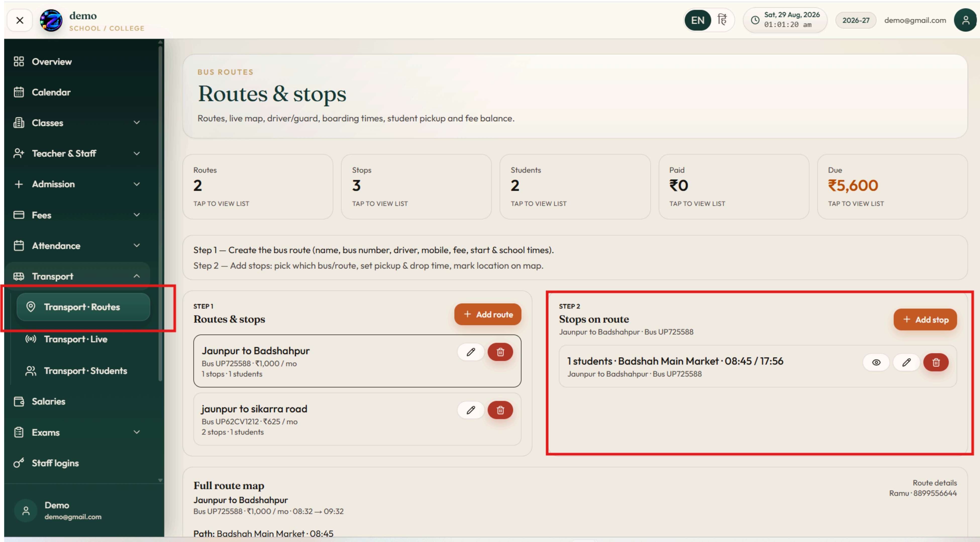View the Badshah Main Market stop (eye icon)
Viewport: 980px width, 542px height.
click(876, 362)
